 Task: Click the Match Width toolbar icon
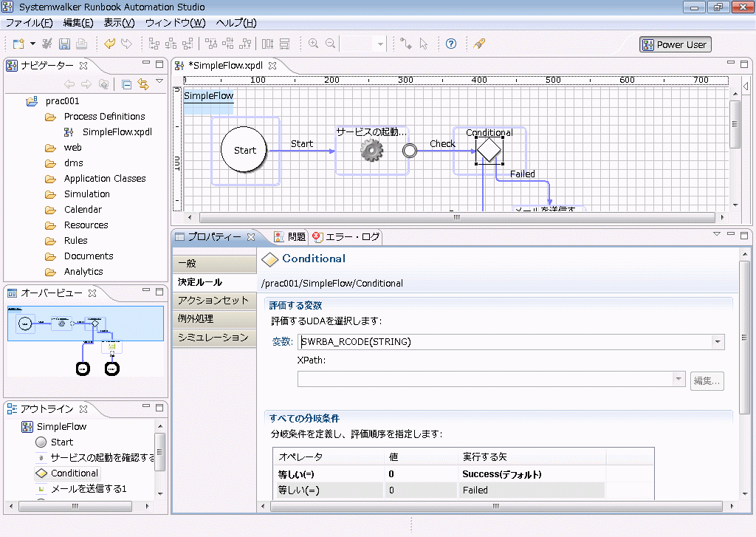(x=267, y=44)
